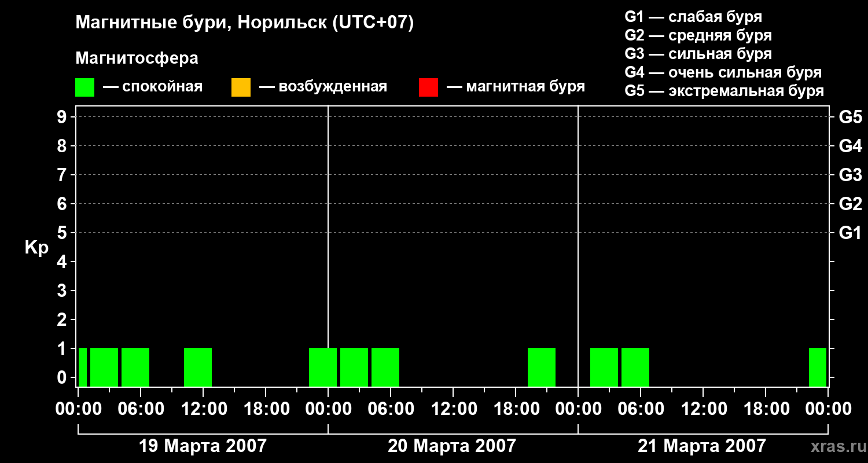This screenshot has height=463, width=868.
Task: Click the 18:00 time label for 21 Марта
Action: click(x=766, y=409)
